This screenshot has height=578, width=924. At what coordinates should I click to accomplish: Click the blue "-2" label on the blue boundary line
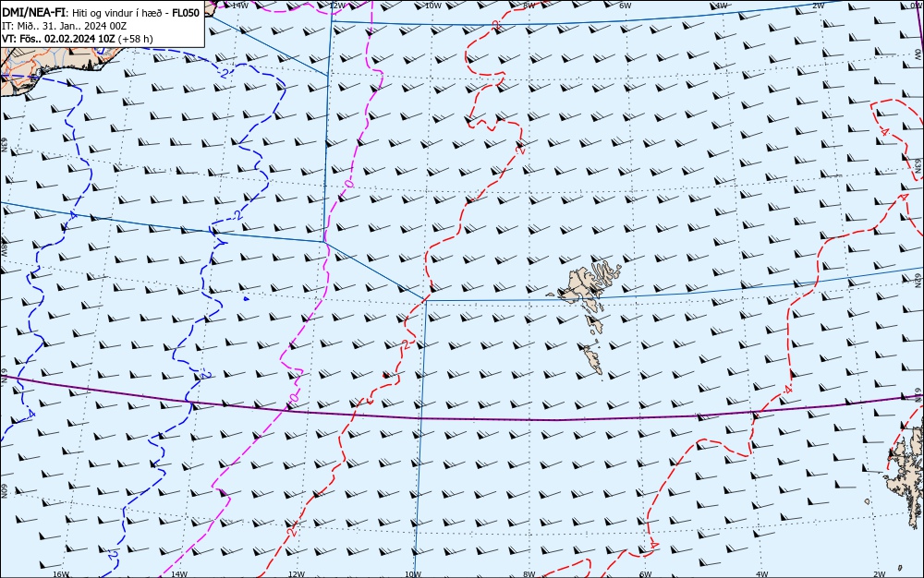pyautogui.click(x=237, y=215)
